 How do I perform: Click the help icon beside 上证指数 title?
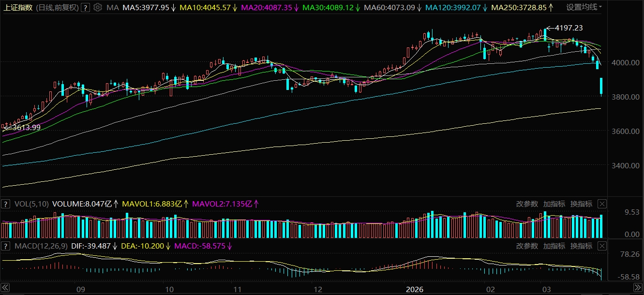tap(85, 8)
